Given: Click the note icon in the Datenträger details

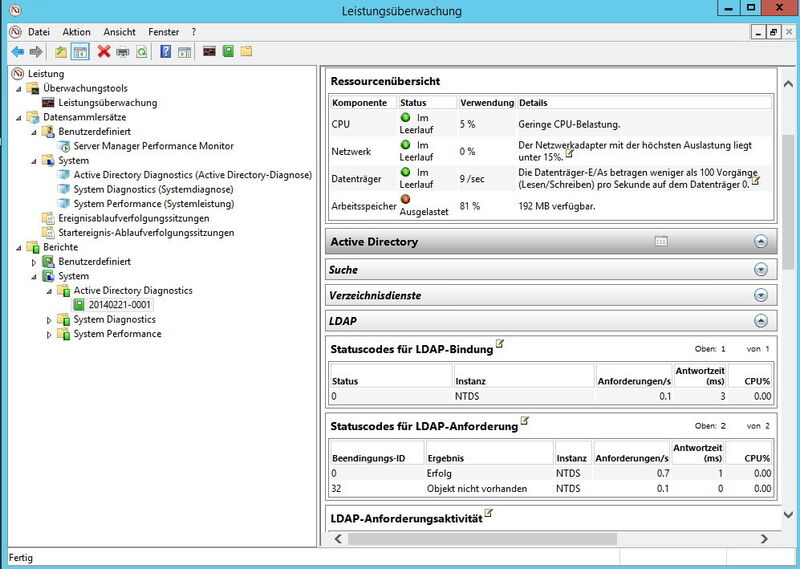Looking at the screenshot, I should [756, 180].
